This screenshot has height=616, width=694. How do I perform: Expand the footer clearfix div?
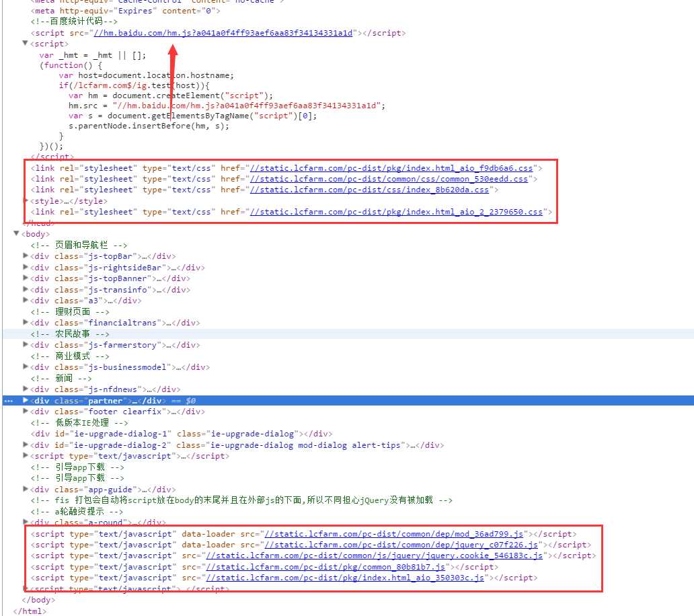point(26,411)
